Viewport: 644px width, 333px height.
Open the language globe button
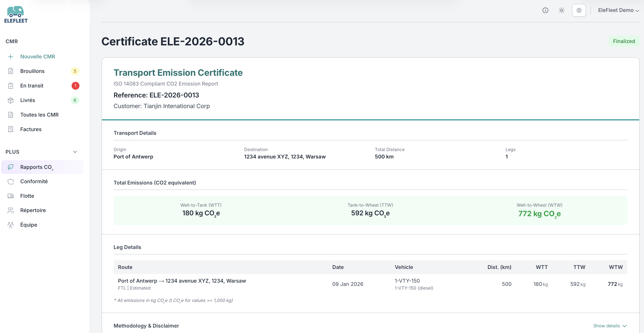[x=579, y=10]
